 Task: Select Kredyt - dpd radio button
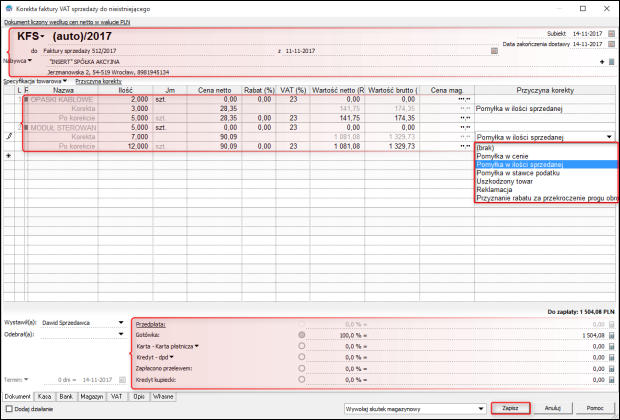(302, 357)
